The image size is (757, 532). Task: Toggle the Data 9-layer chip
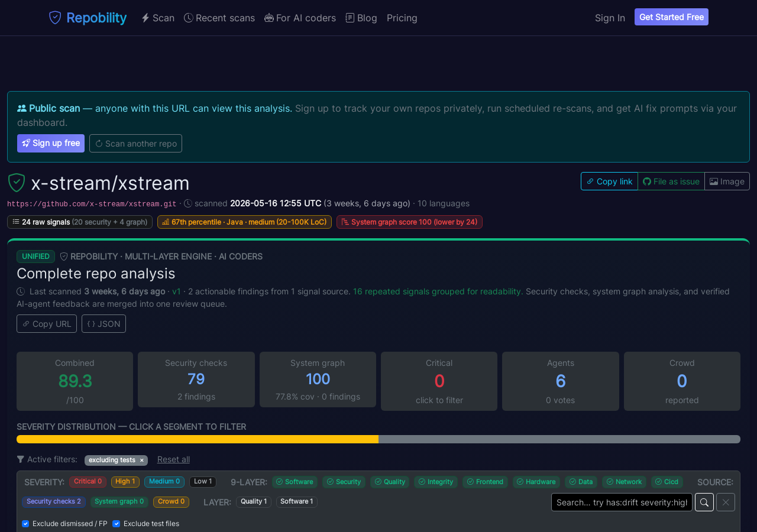tap(581, 482)
